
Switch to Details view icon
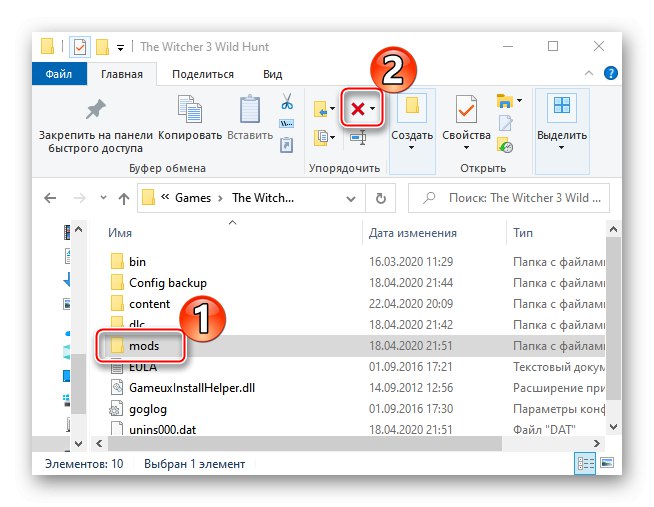[x=585, y=464]
